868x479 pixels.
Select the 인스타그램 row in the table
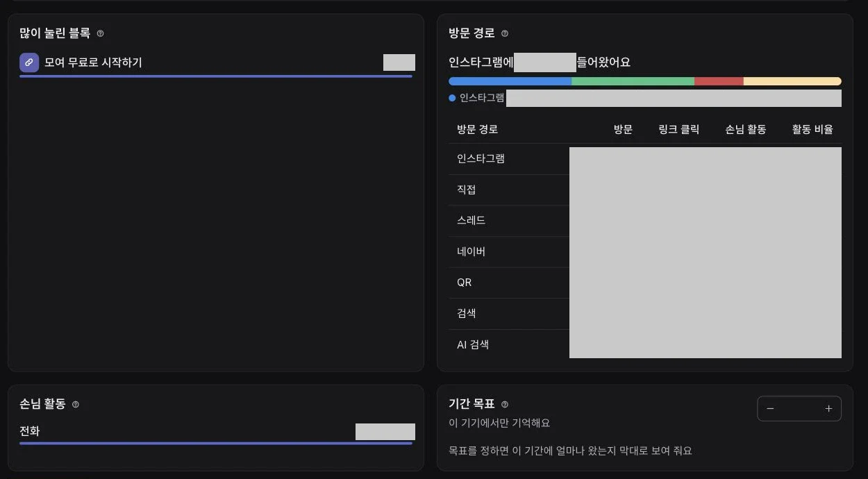coord(645,159)
